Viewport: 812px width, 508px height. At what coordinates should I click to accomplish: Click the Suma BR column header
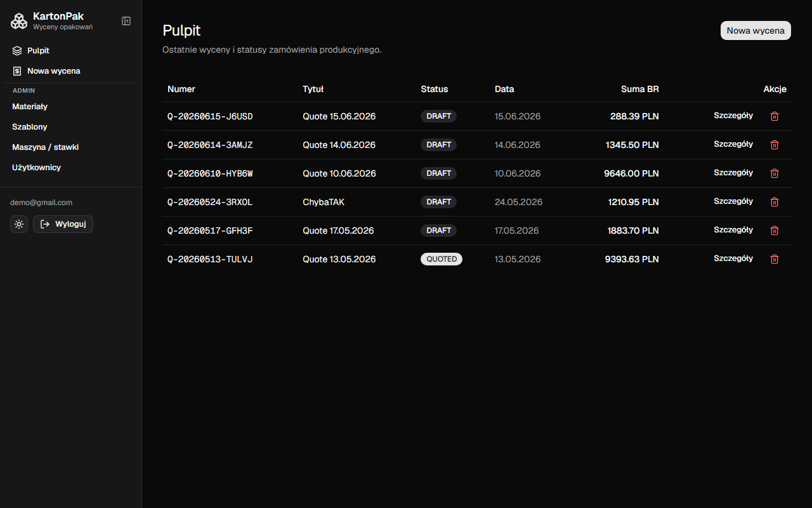(640, 89)
